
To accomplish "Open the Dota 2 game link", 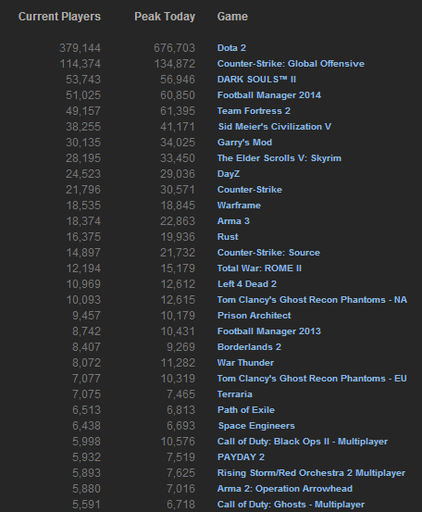I will tap(232, 48).
